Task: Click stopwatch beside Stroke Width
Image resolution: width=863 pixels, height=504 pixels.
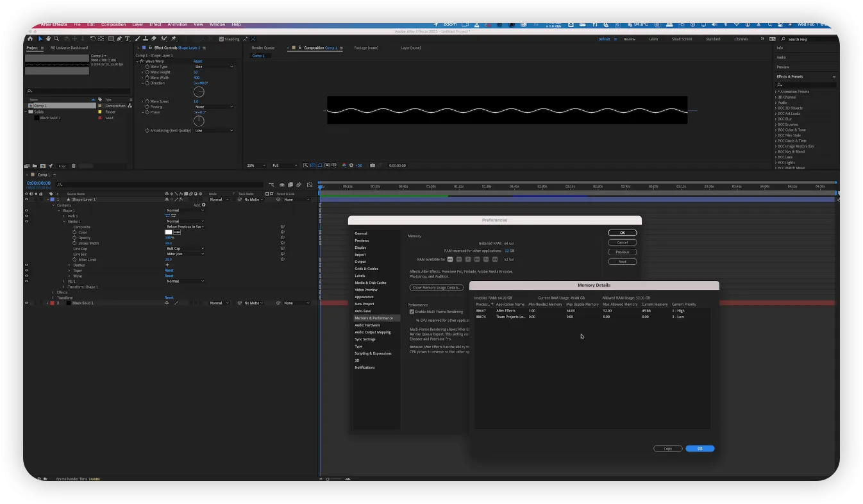Action: click(74, 243)
